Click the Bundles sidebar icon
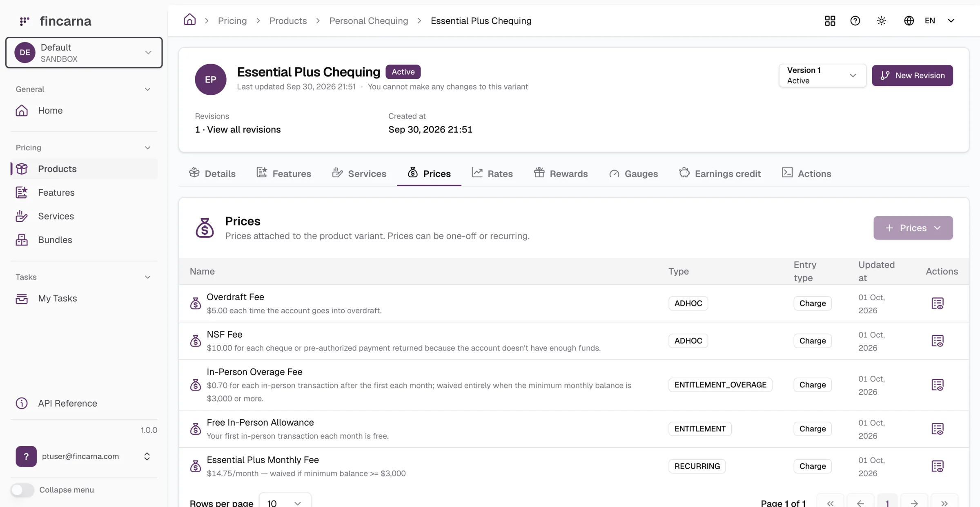 coord(22,240)
